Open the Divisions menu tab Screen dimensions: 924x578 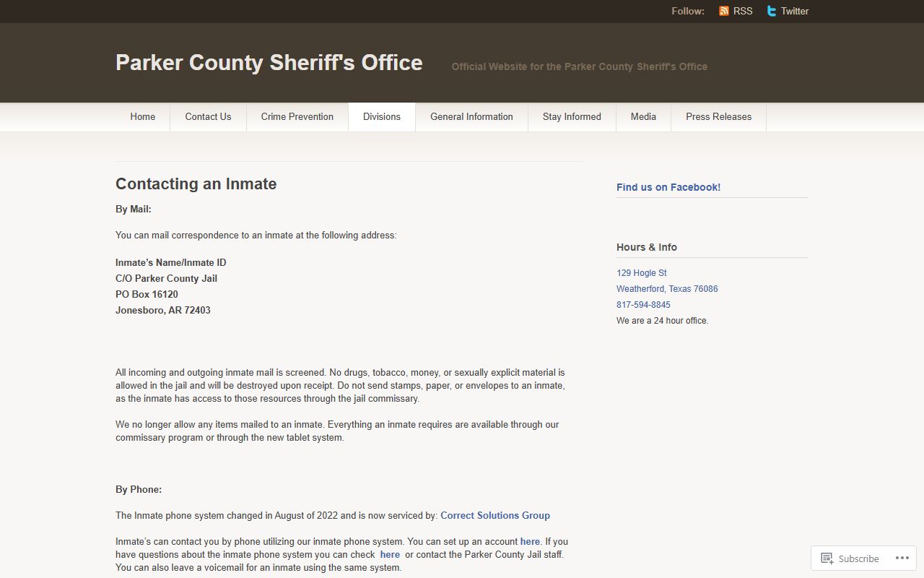point(382,117)
